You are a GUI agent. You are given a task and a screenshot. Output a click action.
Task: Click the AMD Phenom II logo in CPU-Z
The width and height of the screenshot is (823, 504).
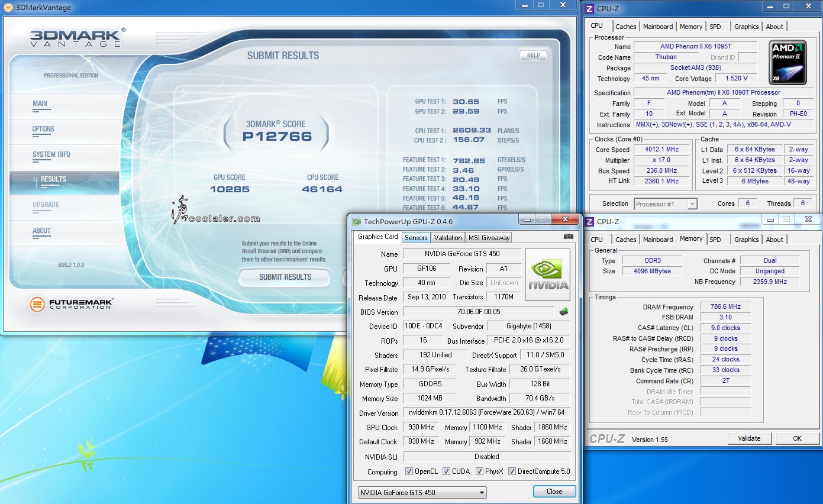(x=788, y=62)
